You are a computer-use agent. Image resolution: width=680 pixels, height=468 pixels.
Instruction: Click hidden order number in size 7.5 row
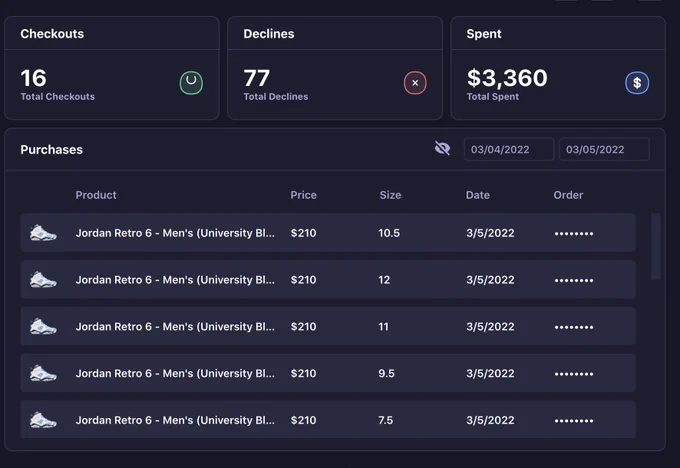[574, 421]
